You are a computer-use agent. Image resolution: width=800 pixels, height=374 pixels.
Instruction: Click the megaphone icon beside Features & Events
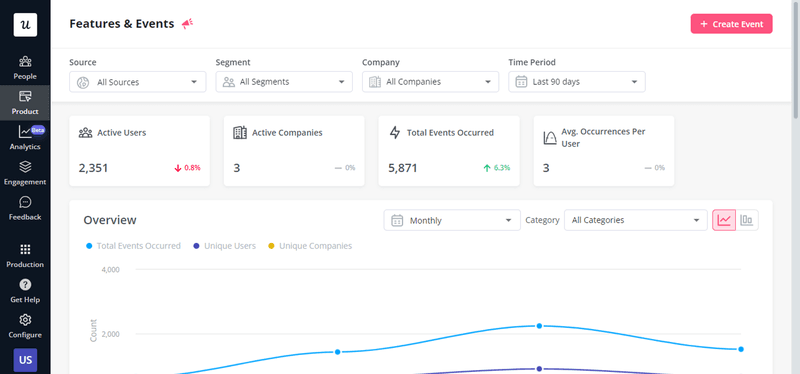(x=187, y=23)
